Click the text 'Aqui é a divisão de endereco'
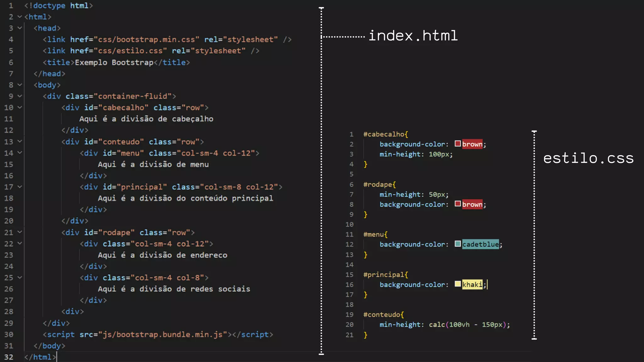 pyautogui.click(x=163, y=255)
